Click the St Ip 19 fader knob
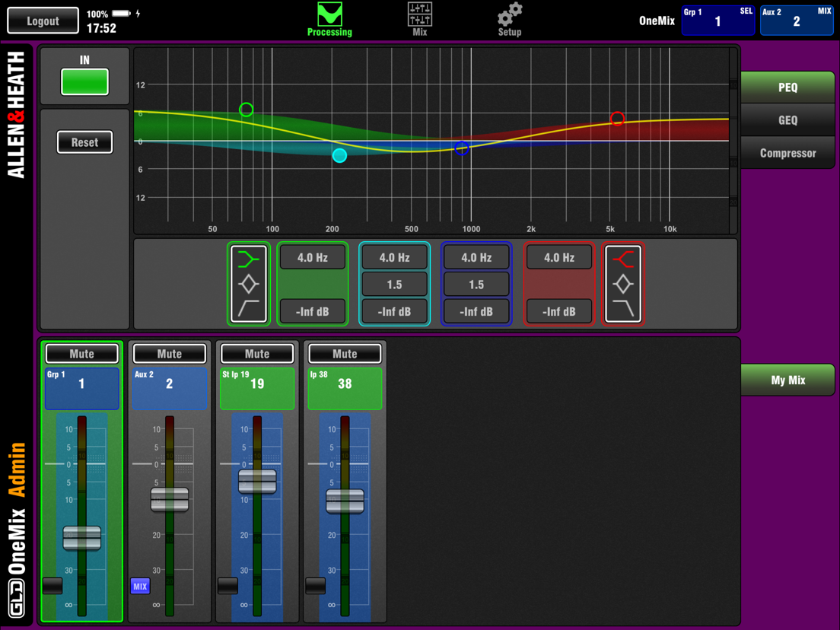Viewport: 840px width, 630px height. 257,482
